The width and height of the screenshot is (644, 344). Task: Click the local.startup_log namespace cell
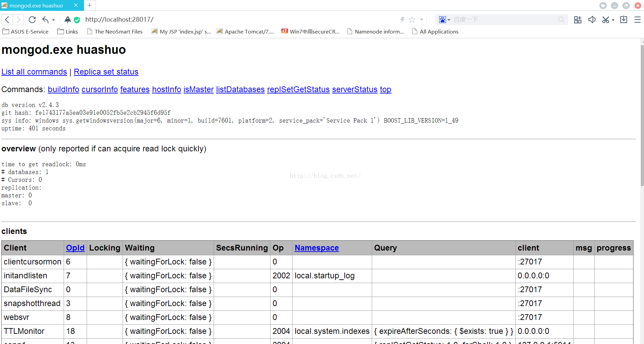point(332,276)
